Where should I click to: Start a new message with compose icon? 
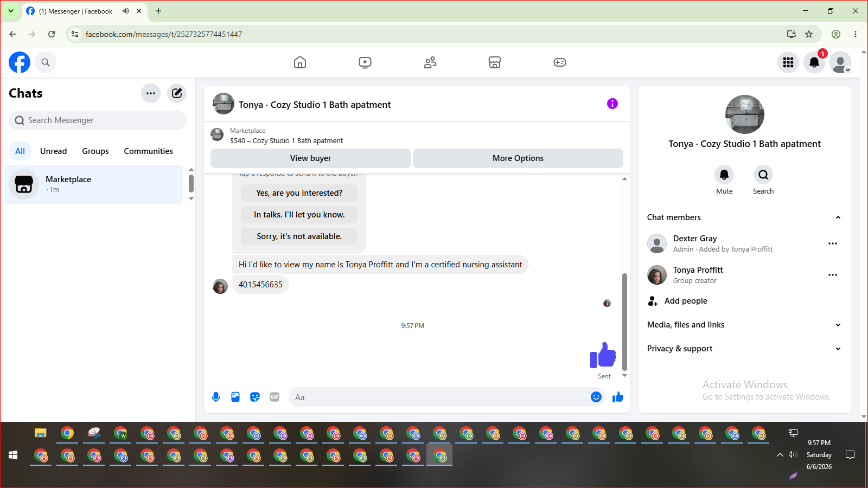click(177, 93)
